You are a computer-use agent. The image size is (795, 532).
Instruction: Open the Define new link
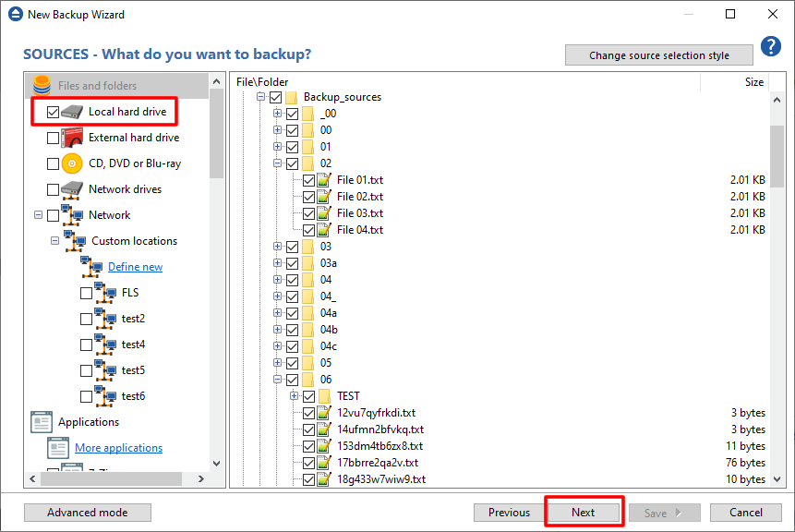135,266
